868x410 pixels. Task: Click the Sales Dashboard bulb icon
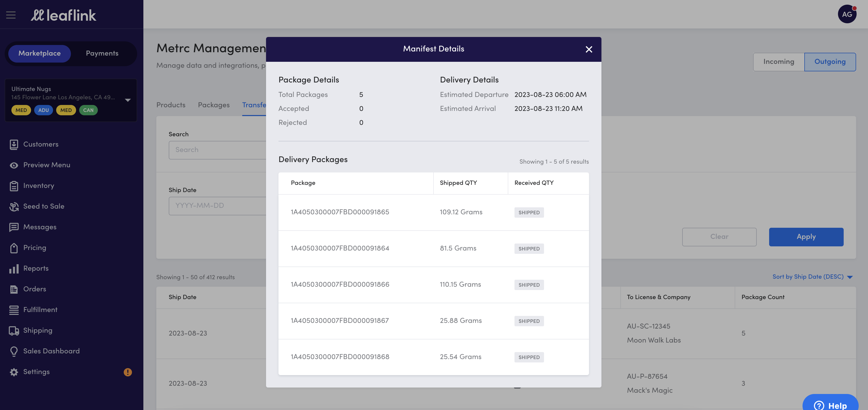click(x=14, y=351)
